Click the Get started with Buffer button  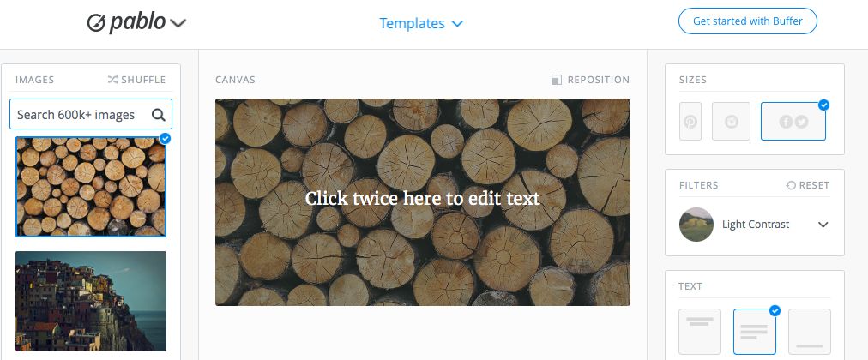click(747, 21)
